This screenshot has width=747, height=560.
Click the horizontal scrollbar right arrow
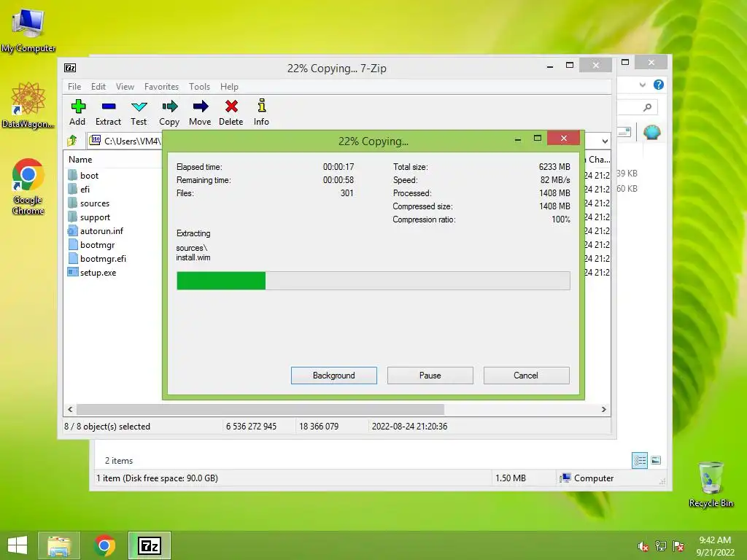pyautogui.click(x=603, y=410)
